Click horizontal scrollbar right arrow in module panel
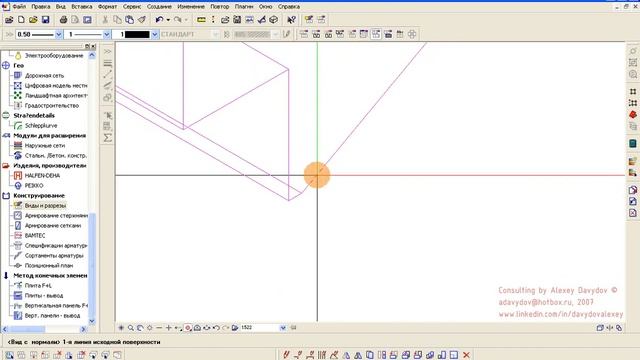Viewport: 640px width, 360px height. point(83,329)
